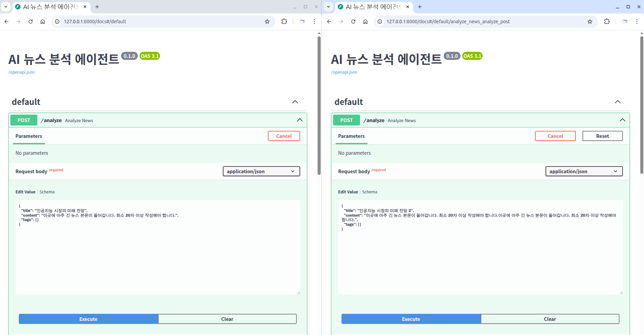This screenshot has width=644, height=335.
Task: Reload the page in the left browser window
Action: (x=31, y=22)
